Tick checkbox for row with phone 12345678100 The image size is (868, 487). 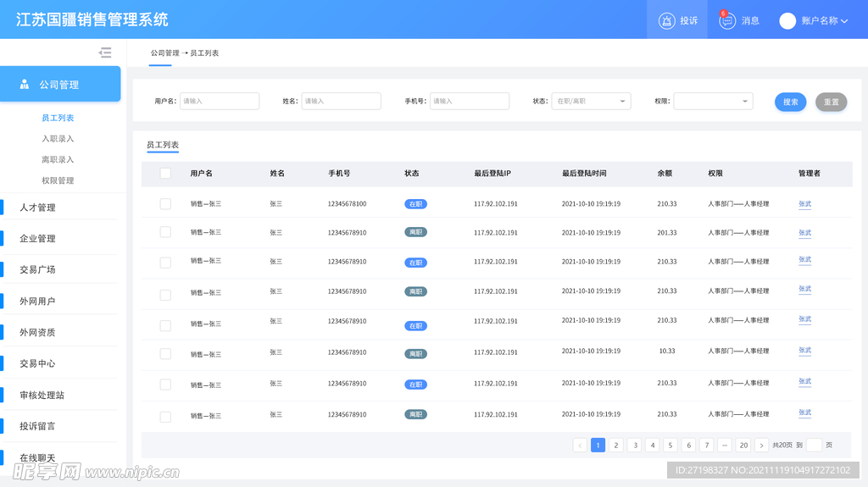click(165, 203)
